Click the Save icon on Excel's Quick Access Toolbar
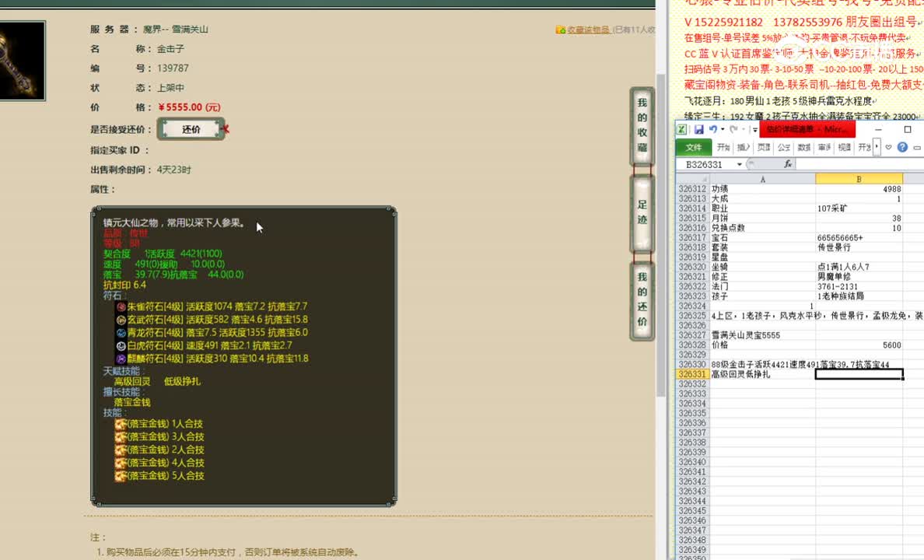 (x=699, y=129)
